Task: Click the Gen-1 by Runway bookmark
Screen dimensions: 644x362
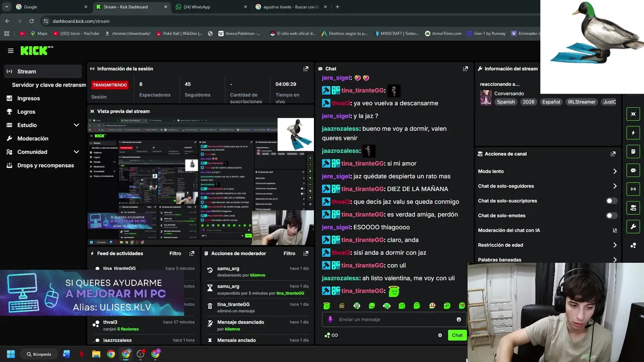Action: click(x=486, y=34)
